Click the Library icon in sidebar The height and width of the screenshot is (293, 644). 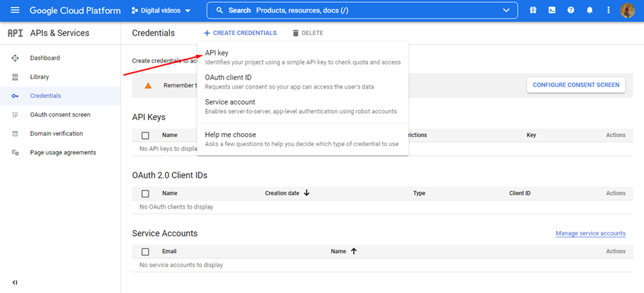[15, 77]
